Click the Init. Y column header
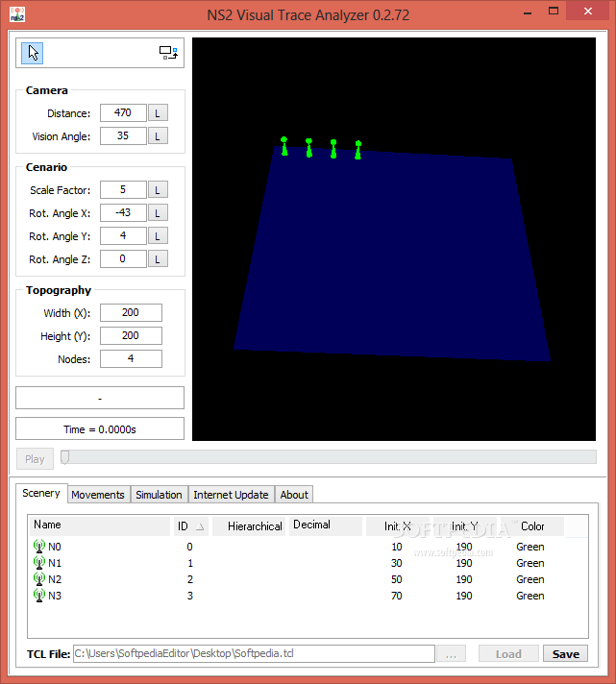 click(x=465, y=525)
